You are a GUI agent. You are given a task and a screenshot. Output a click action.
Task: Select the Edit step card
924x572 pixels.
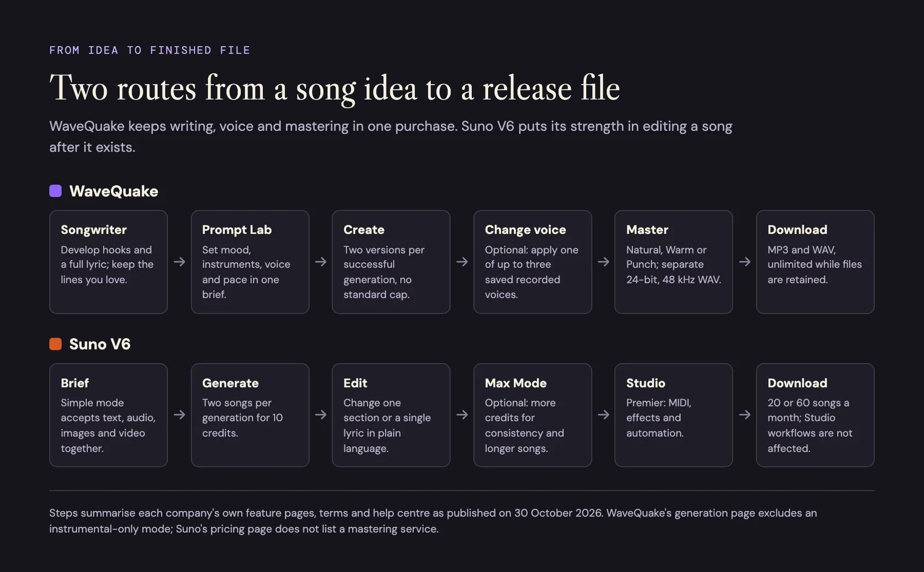tap(391, 415)
